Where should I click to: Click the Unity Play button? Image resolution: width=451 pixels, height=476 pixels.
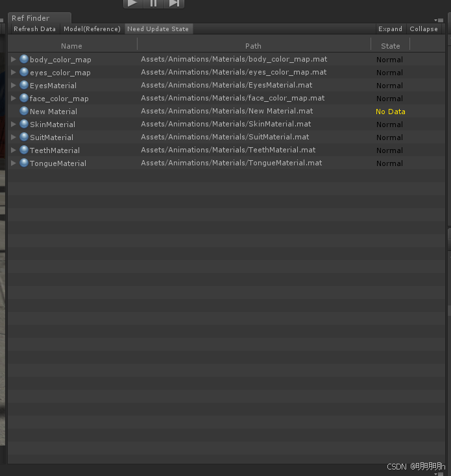click(133, 4)
